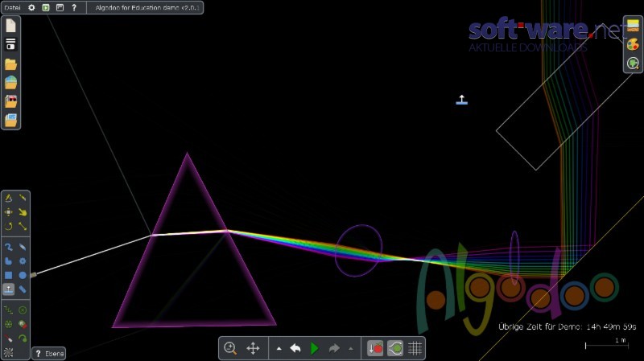
Task: Open the folder with red car icon
Action: [x=10, y=101]
